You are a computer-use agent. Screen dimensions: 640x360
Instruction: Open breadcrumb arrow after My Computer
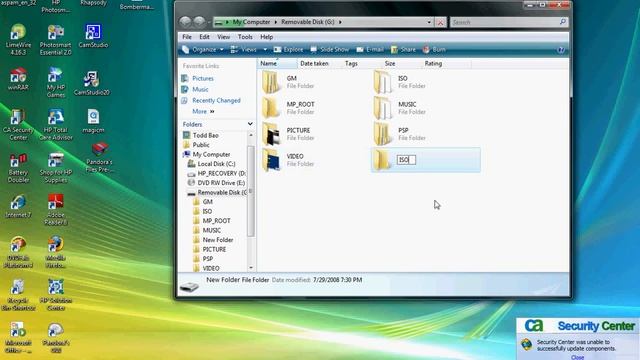tap(276, 22)
